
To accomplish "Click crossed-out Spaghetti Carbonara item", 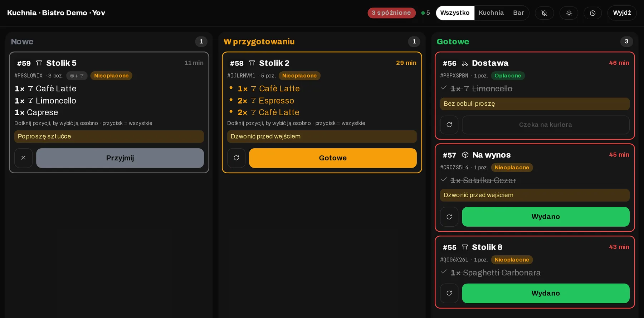I will click(x=496, y=273).
